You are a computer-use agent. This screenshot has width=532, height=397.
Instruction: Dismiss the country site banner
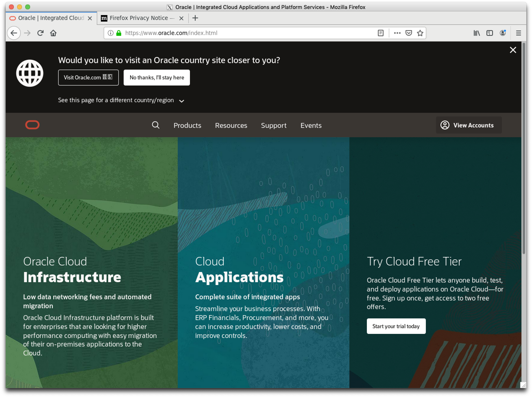(x=513, y=50)
